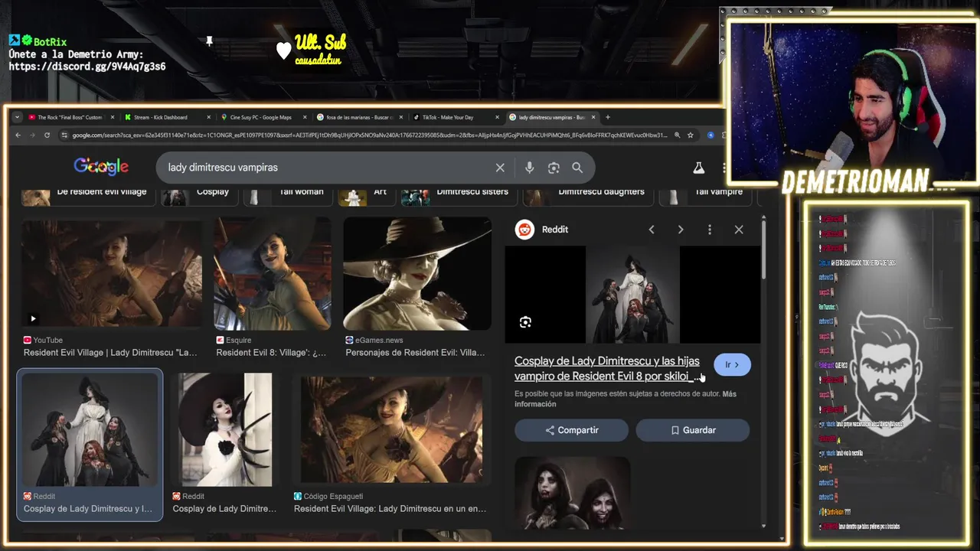The image size is (980, 551).
Task: Go forward in browser history
Action: (x=32, y=135)
